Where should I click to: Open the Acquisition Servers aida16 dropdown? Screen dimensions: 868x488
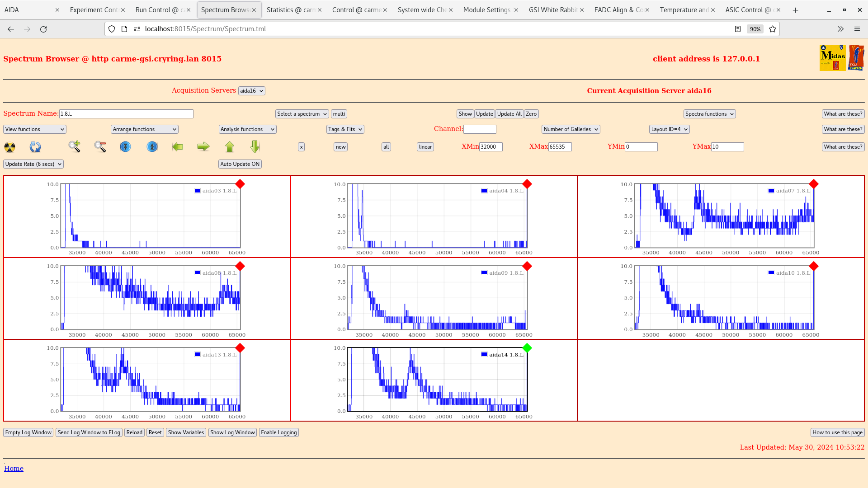(x=251, y=91)
